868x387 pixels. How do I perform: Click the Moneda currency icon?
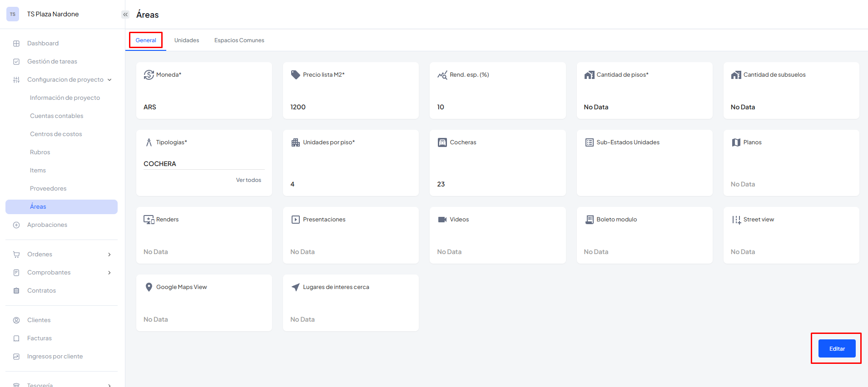[149, 75]
